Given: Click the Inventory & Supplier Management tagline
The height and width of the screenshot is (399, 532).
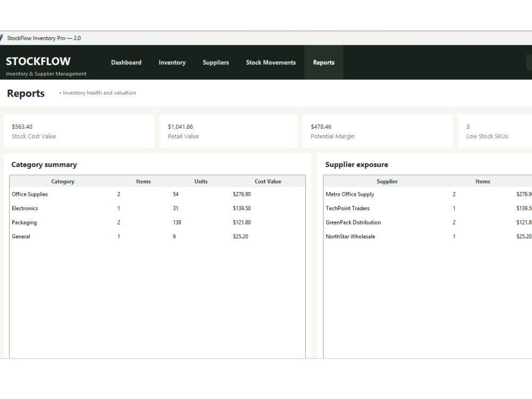Looking at the screenshot, I should [46, 74].
